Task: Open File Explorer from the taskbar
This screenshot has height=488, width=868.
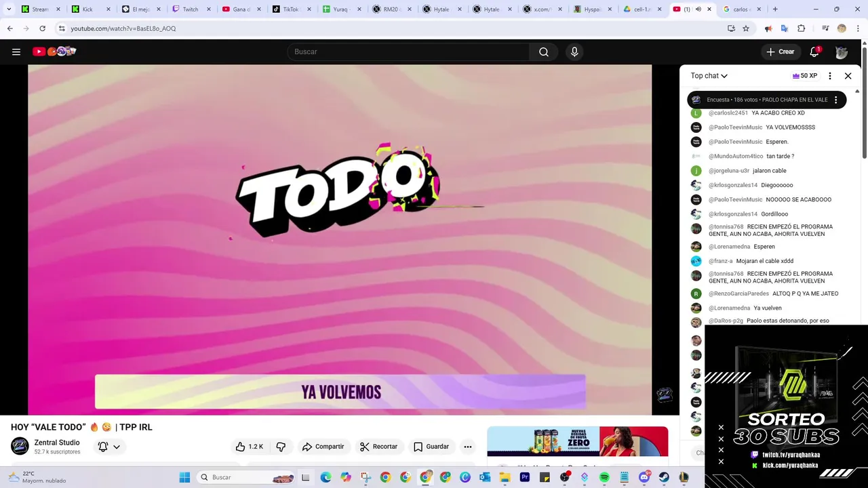Action: [505, 477]
